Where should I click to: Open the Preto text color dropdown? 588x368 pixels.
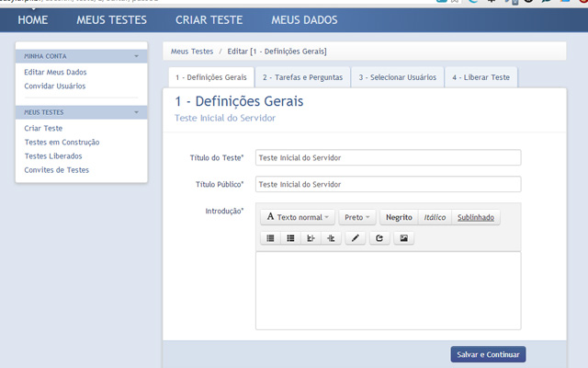pyautogui.click(x=357, y=217)
